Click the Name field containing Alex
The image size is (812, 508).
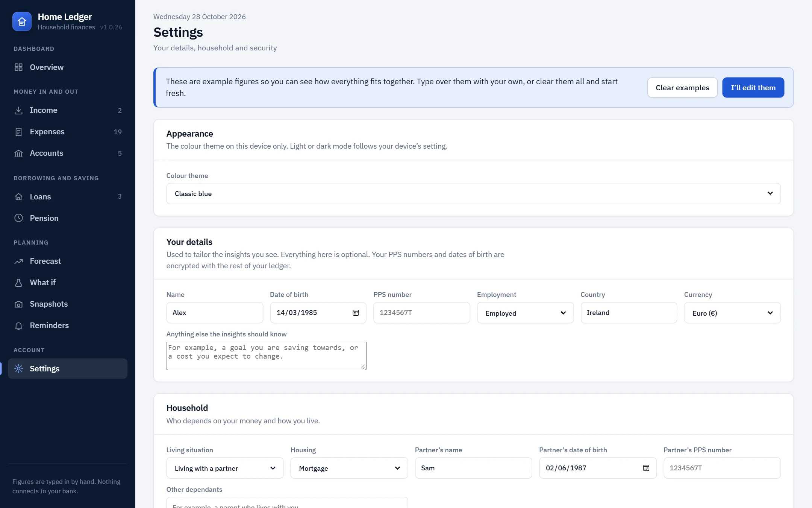(215, 313)
